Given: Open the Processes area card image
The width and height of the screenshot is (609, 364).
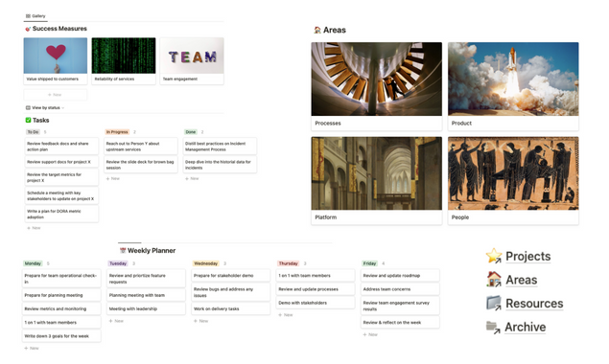Looking at the screenshot, I should click(376, 79).
